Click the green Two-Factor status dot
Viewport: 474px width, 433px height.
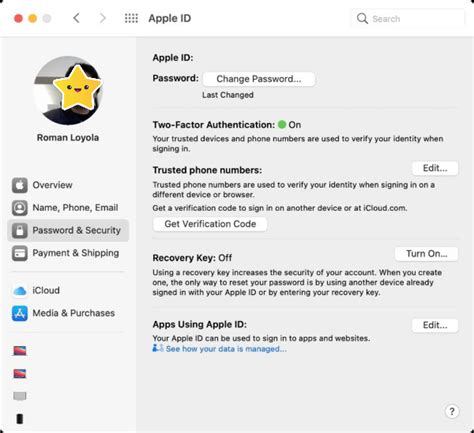tap(282, 125)
